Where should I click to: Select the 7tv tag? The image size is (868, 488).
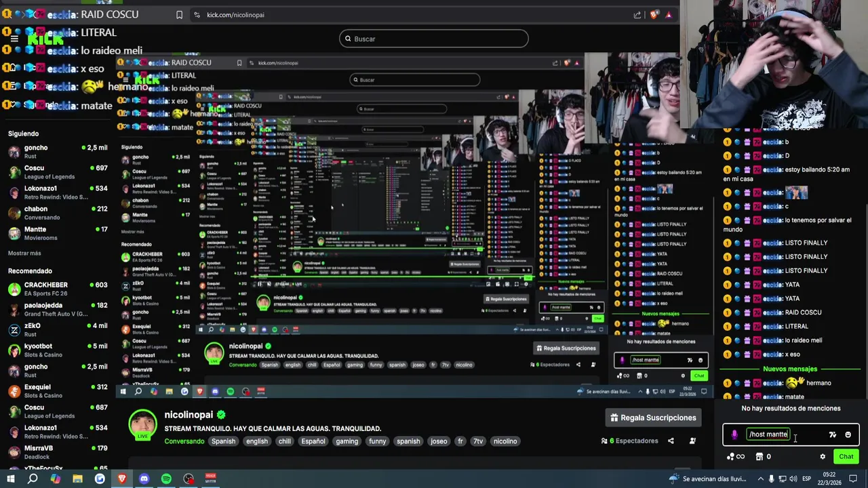478,441
